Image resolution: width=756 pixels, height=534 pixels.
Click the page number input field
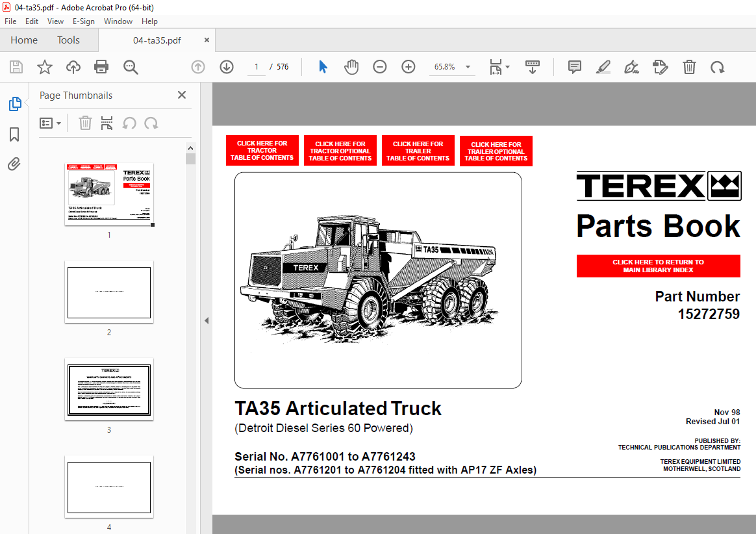257,66
